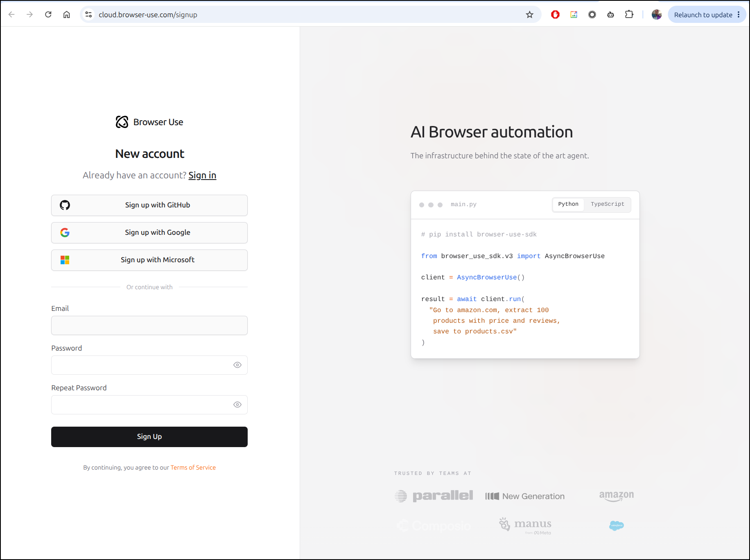Screen dimensions: 750x560
Task: Click the parallel logo
Action: (434, 496)
